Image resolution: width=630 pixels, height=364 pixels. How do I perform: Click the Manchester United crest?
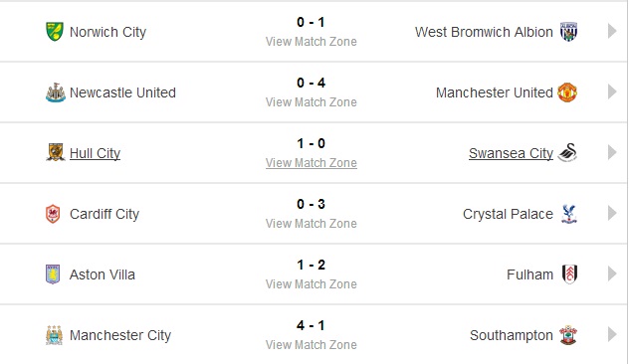click(567, 92)
